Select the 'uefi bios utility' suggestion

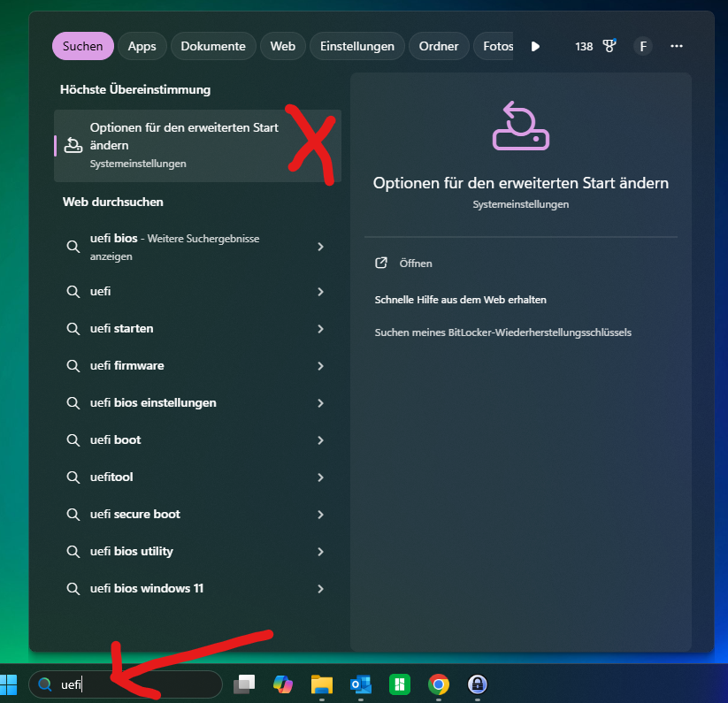tap(198, 551)
